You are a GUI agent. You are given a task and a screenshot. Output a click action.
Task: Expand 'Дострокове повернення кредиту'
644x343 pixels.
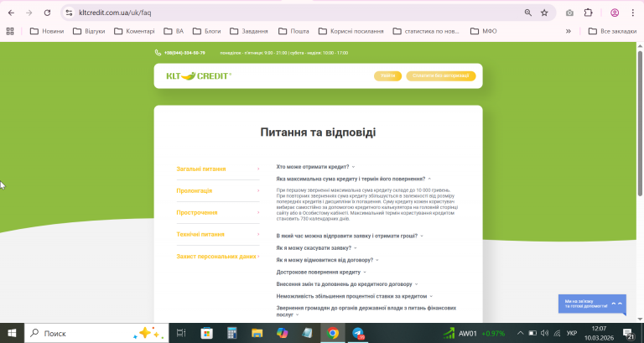(x=321, y=272)
